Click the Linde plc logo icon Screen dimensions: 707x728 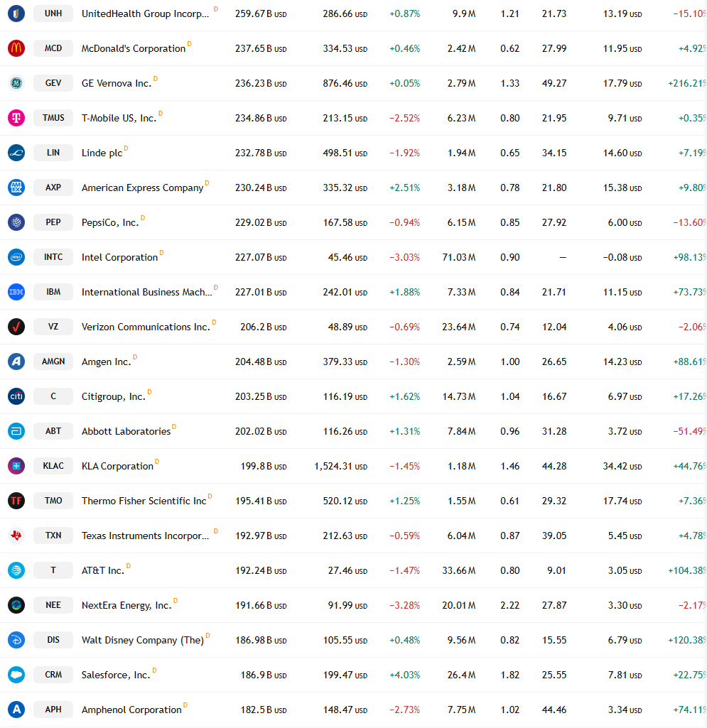point(16,153)
